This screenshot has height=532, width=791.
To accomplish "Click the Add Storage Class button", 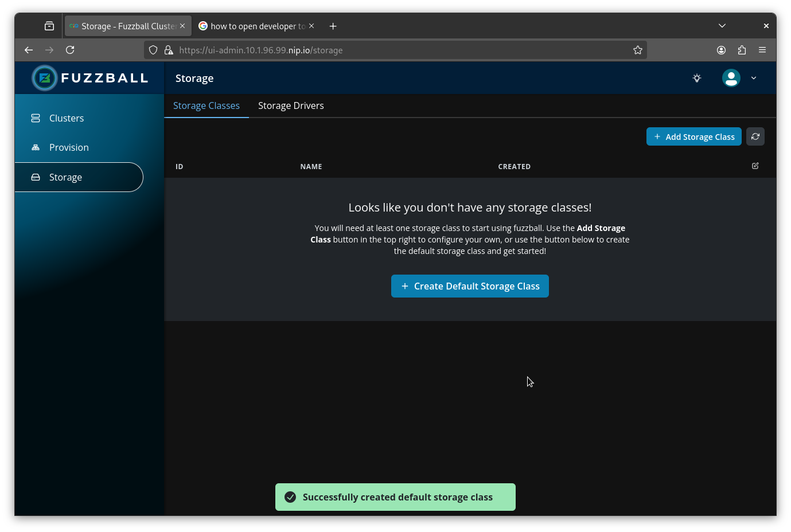I will click(x=693, y=136).
